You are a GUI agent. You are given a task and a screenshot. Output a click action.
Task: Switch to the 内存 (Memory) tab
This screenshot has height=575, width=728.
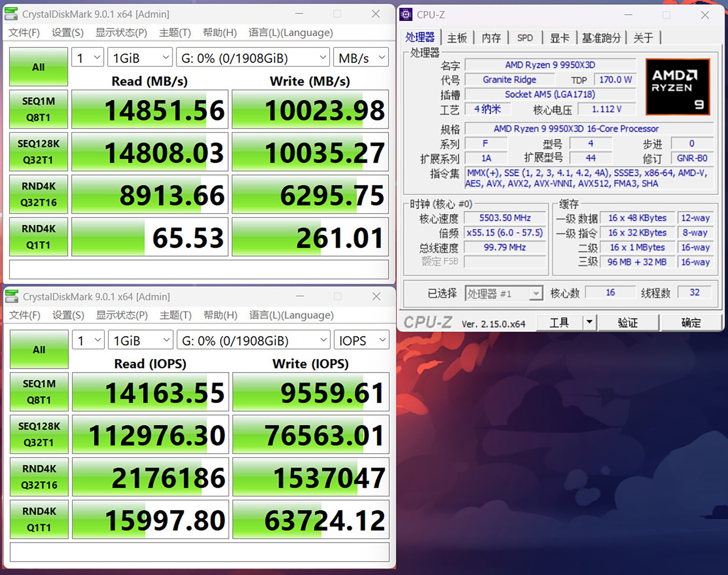[491, 38]
